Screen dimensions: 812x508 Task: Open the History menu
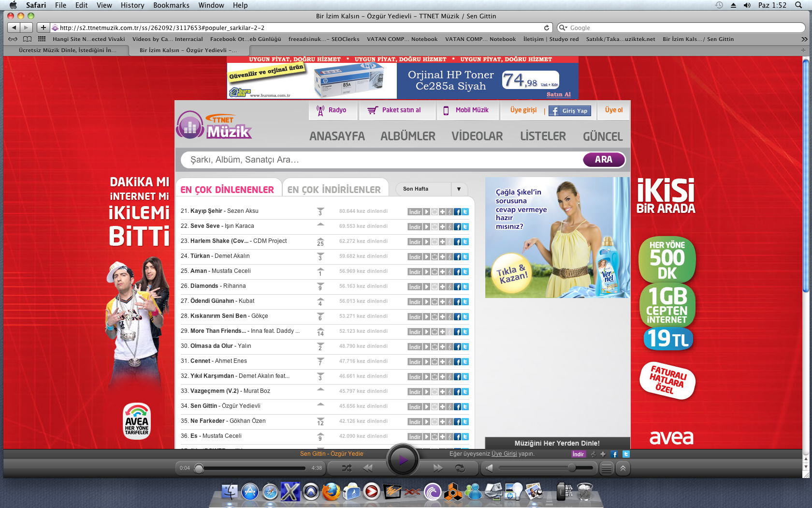(x=132, y=5)
